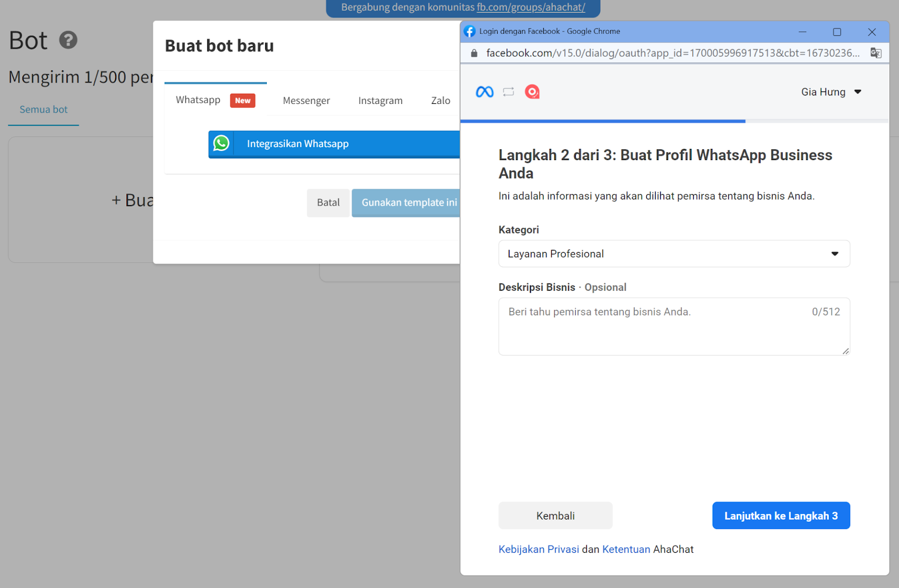
Task: Click the red New badge on the Whatsapp tab
Action: click(x=243, y=101)
